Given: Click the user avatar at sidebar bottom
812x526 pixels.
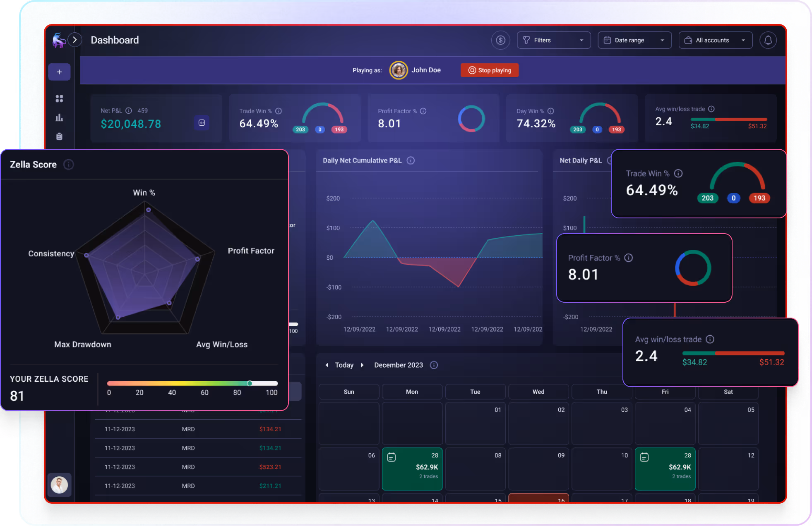Looking at the screenshot, I should tap(59, 485).
